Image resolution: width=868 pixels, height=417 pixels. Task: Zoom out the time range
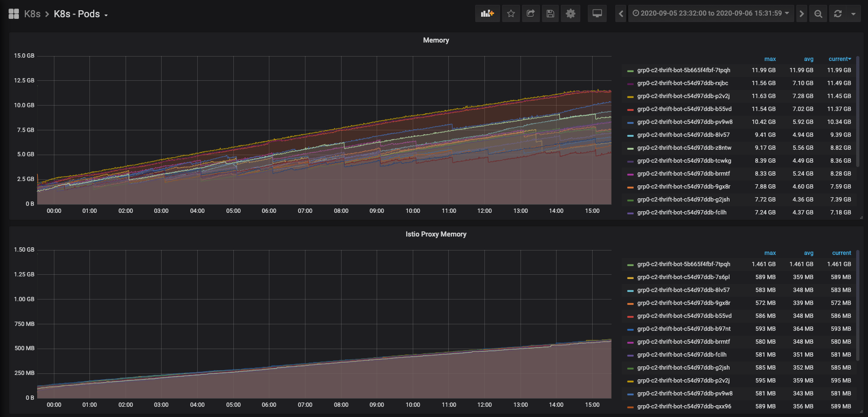pos(818,13)
